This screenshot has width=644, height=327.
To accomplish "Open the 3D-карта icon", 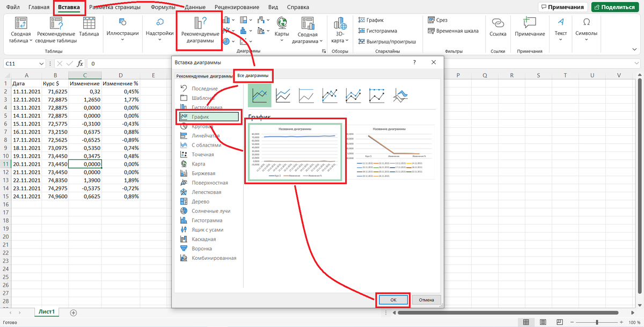I will [x=339, y=23].
